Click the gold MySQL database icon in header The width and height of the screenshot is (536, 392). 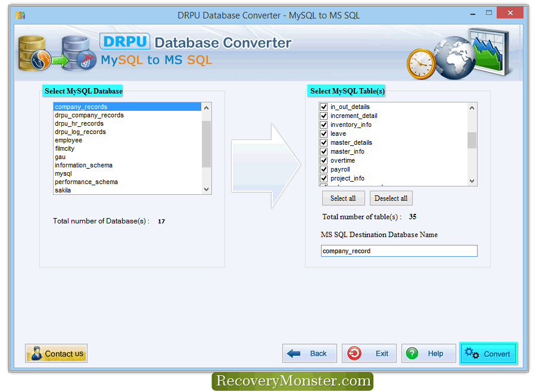click(x=34, y=53)
